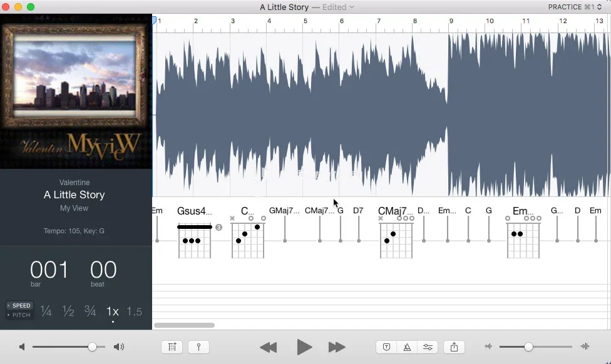Click the Tempo: 105, Key: G text
The height and width of the screenshot is (364, 611).
[x=74, y=231]
